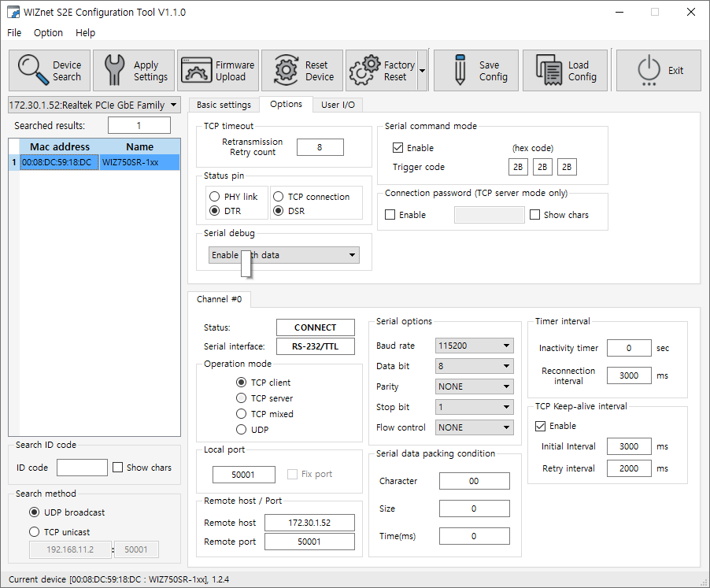The image size is (710, 588).
Task: Choose UDP operation mode
Action: [242, 430]
